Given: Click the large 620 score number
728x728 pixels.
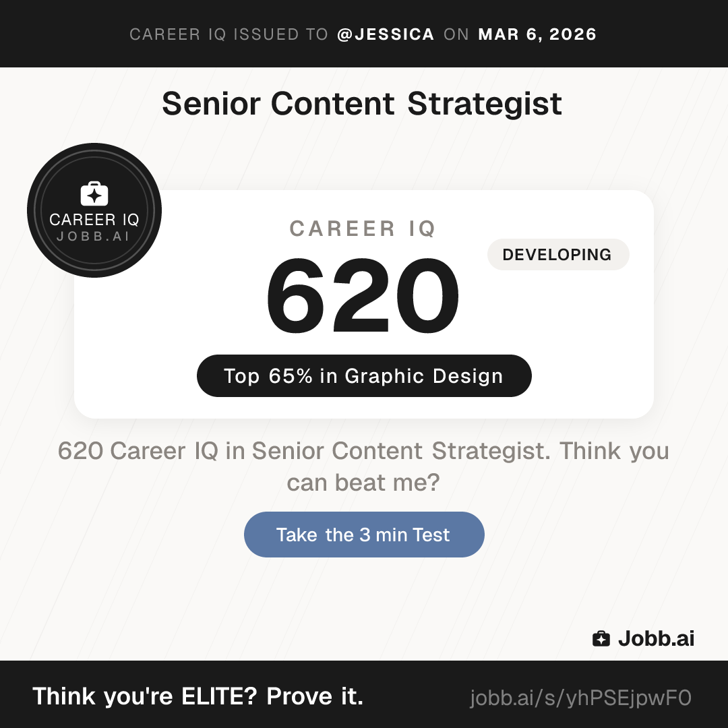Looking at the screenshot, I should (363, 297).
